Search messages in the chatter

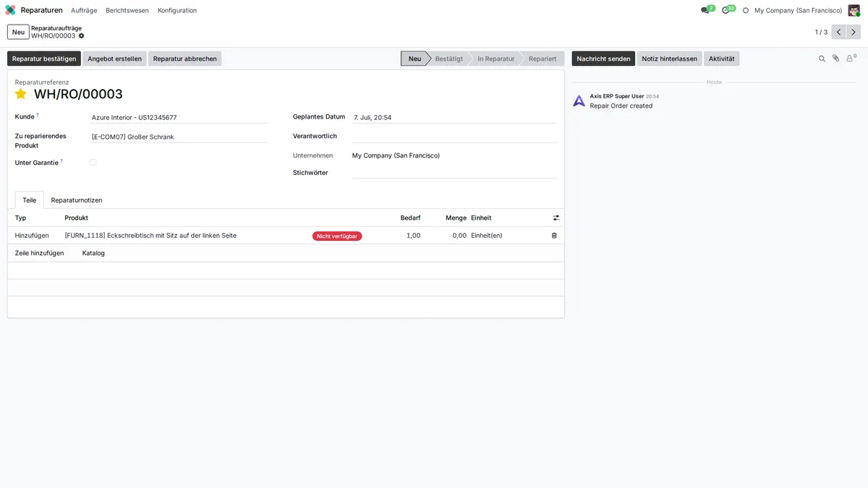point(822,59)
